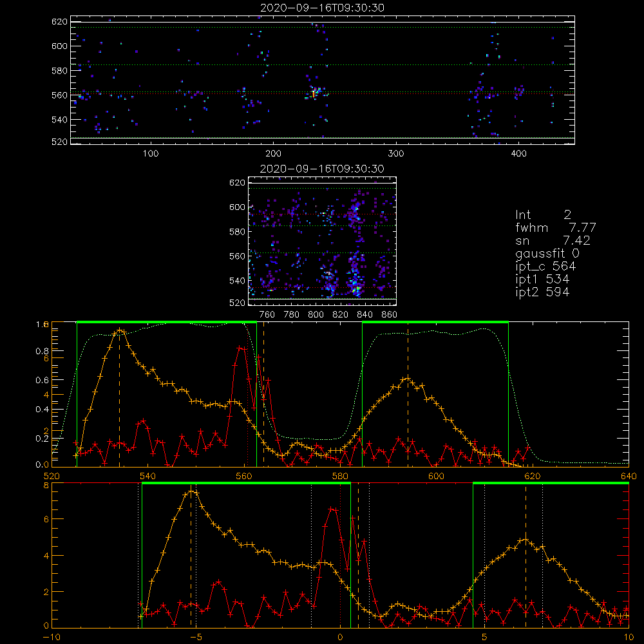Click y-axis label 600 on middle image plot
644x644 pixels.
click(x=238, y=207)
